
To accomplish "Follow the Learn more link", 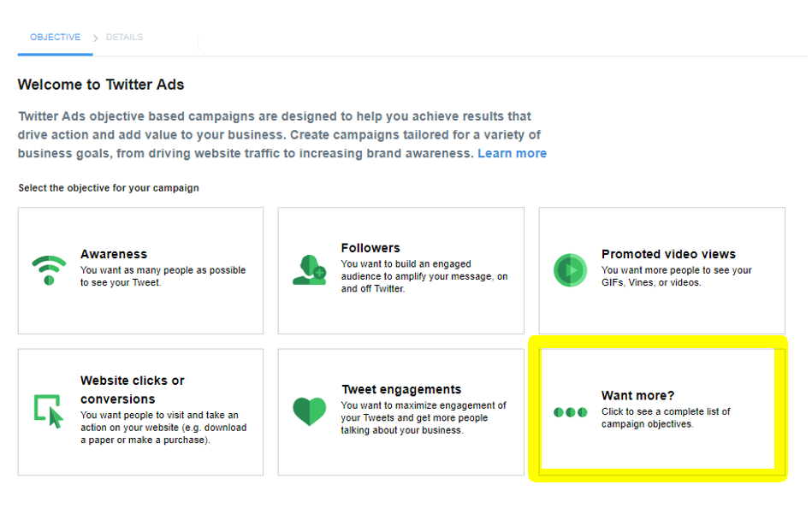I will click(512, 153).
